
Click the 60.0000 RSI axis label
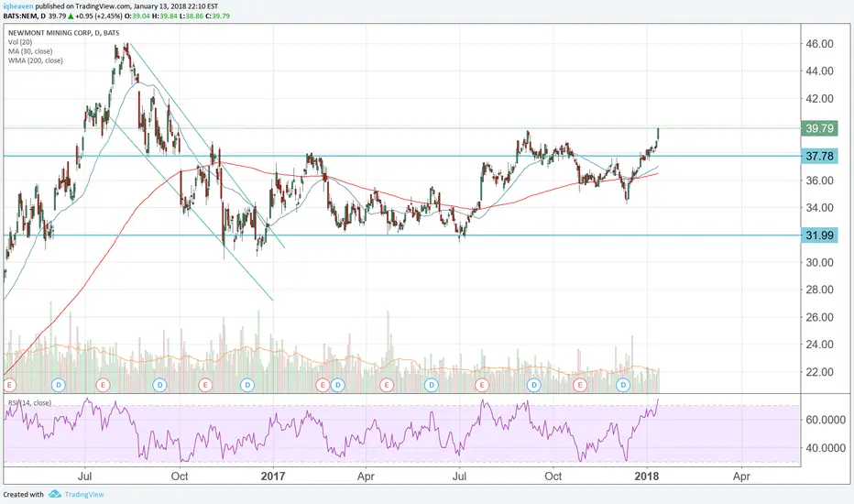click(826, 420)
